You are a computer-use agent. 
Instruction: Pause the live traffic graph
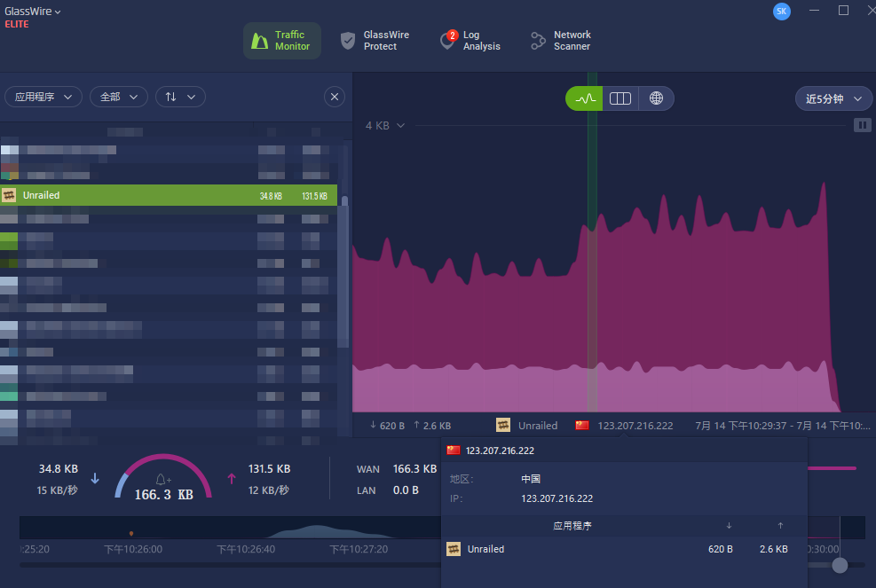coord(862,125)
